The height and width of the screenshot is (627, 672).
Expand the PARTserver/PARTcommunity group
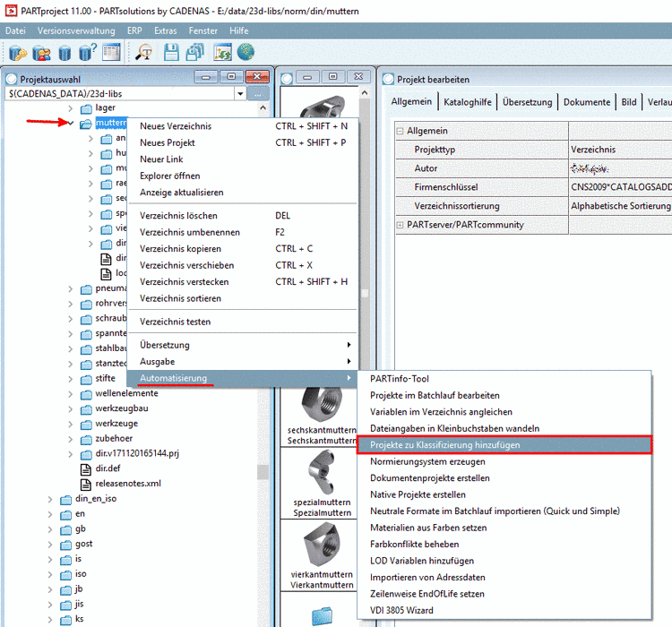[x=400, y=225]
